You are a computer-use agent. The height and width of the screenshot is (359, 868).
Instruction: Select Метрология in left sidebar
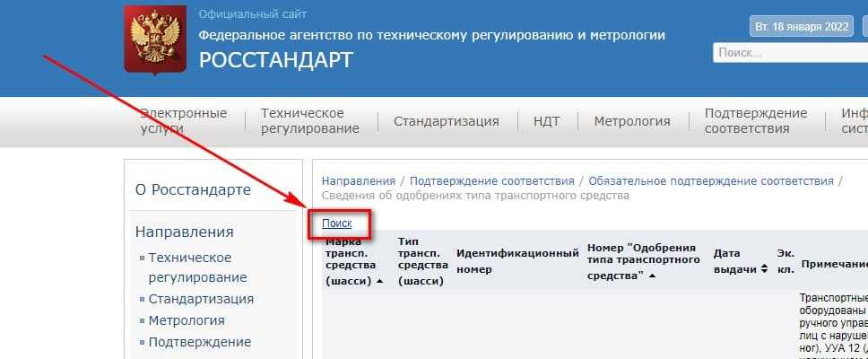click(x=187, y=320)
